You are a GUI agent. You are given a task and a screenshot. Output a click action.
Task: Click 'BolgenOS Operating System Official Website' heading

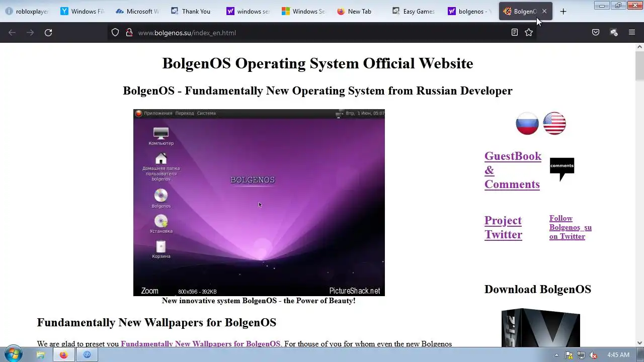tap(317, 63)
